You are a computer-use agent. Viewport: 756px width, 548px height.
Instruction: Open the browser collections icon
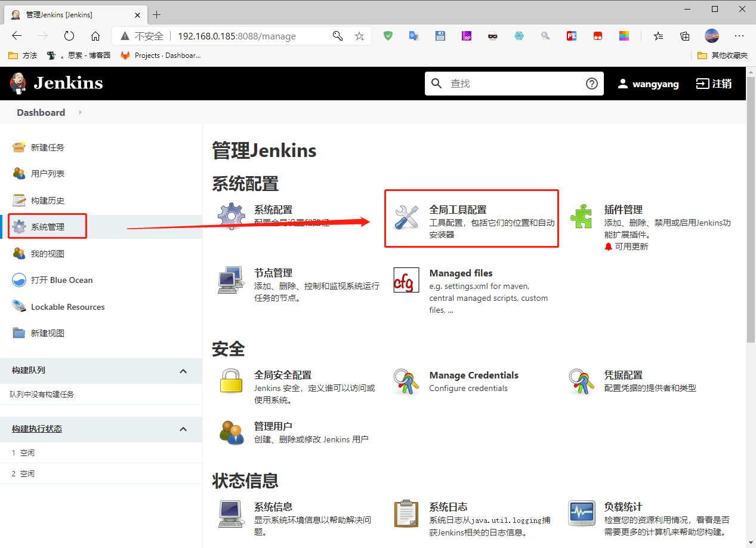pyautogui.click(x=685, y=36)
